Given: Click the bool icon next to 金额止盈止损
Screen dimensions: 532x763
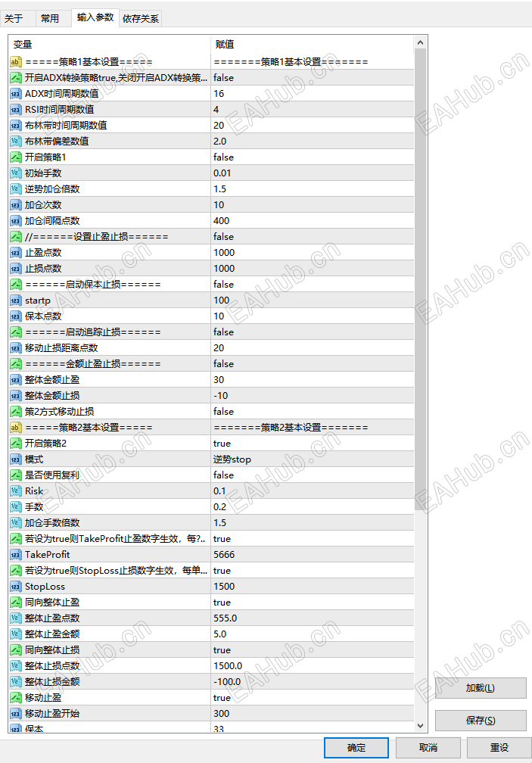Looking at the screenshot, I should pyautogui.click(x=16, y=364).
